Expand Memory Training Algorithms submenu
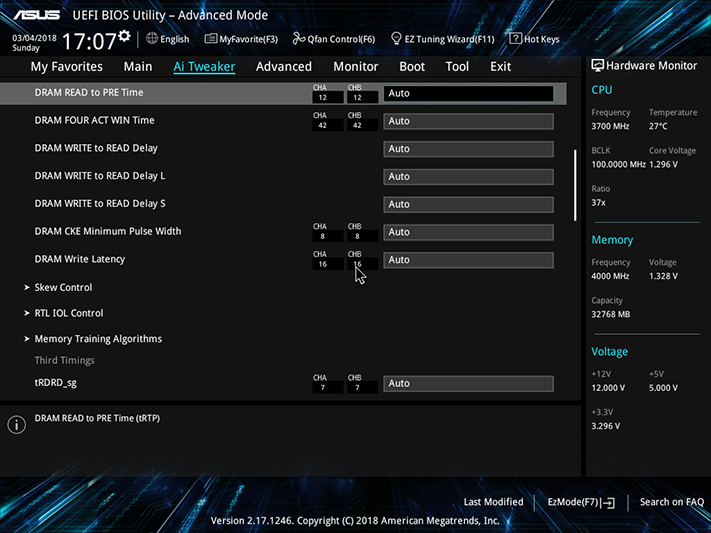This screenshot has width=711, height=533. 93,339
